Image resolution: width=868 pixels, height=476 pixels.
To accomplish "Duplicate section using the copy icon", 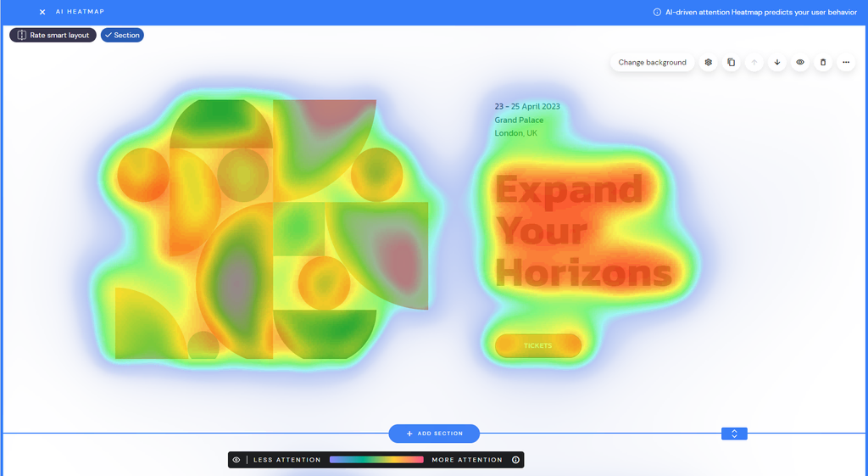I will 732,62.
